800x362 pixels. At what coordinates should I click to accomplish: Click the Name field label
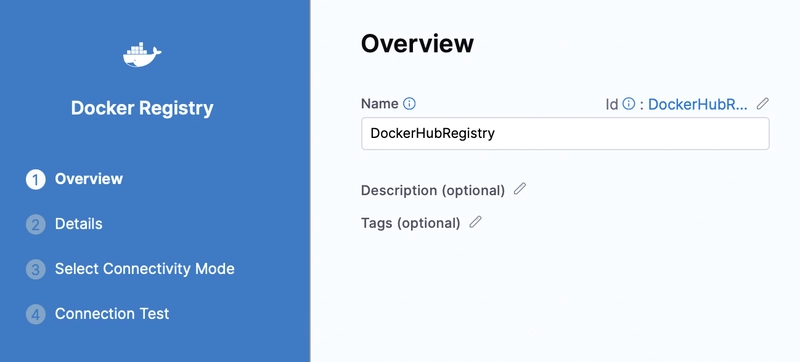point(380,104)
